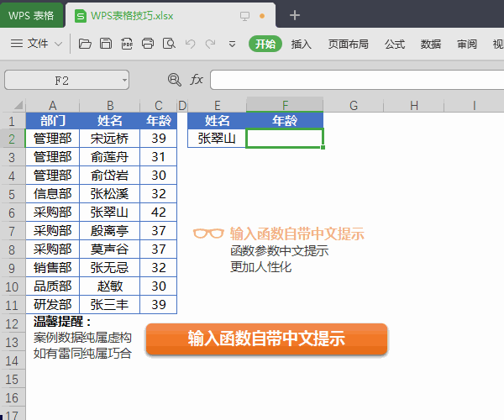Screen dimensions: 504x420
Task: Select column A header
Action: (52, 105)
